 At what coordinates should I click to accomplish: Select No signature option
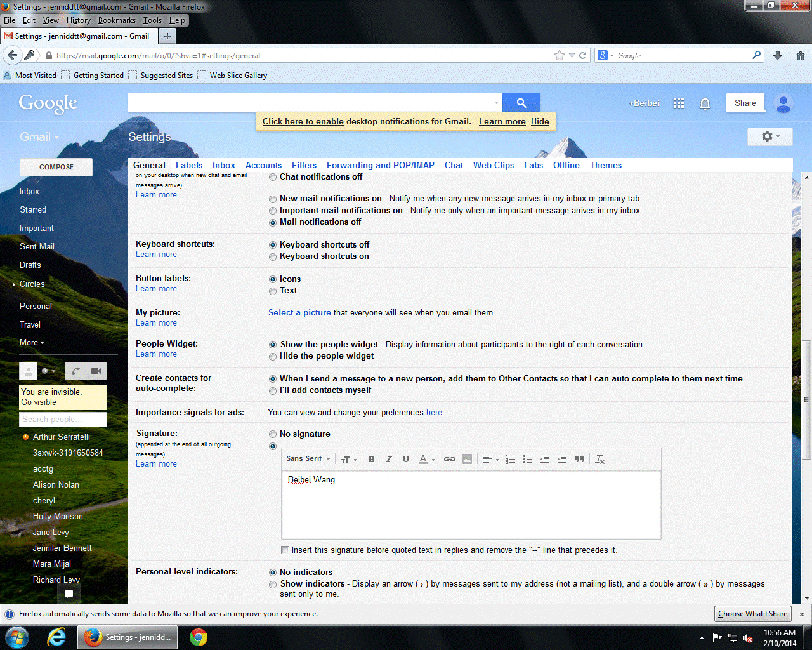pos(273,434)
